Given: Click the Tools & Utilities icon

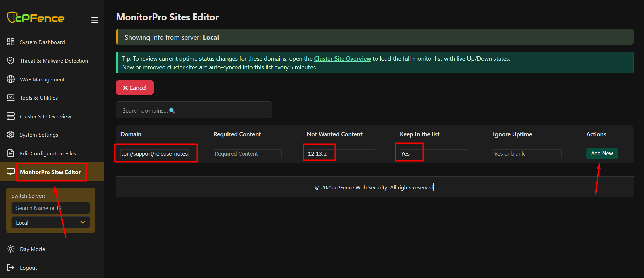Looking at the screenshot, I should [11, 98].
